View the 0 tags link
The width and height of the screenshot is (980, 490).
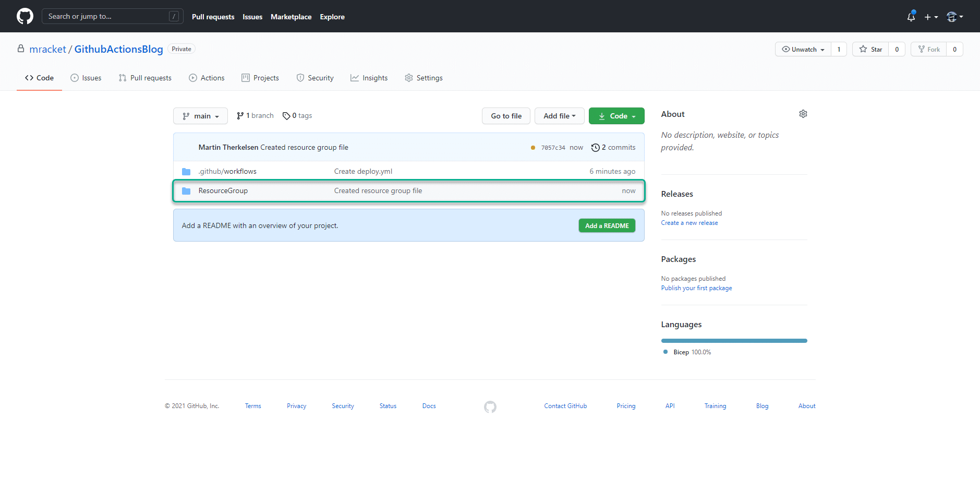pos(297,116)
